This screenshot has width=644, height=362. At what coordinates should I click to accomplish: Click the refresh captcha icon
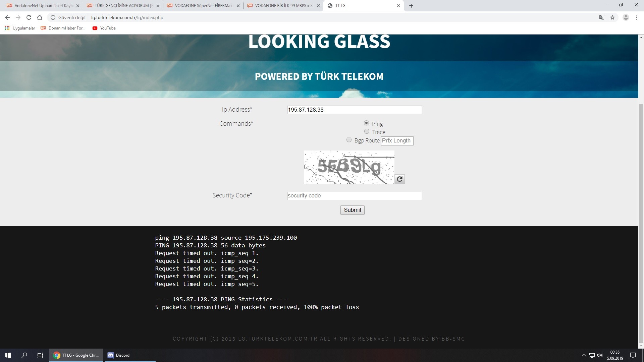tap(399, 179)
